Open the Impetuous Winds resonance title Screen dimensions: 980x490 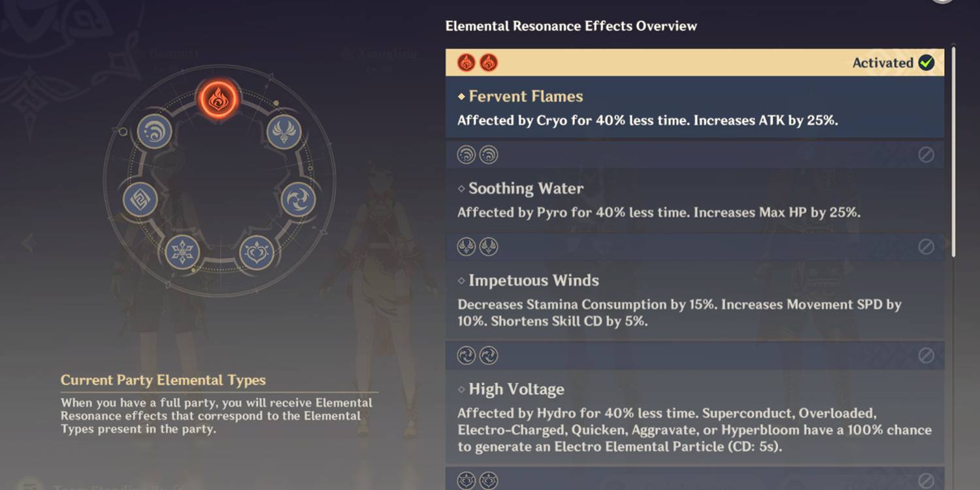pos(533,280)
